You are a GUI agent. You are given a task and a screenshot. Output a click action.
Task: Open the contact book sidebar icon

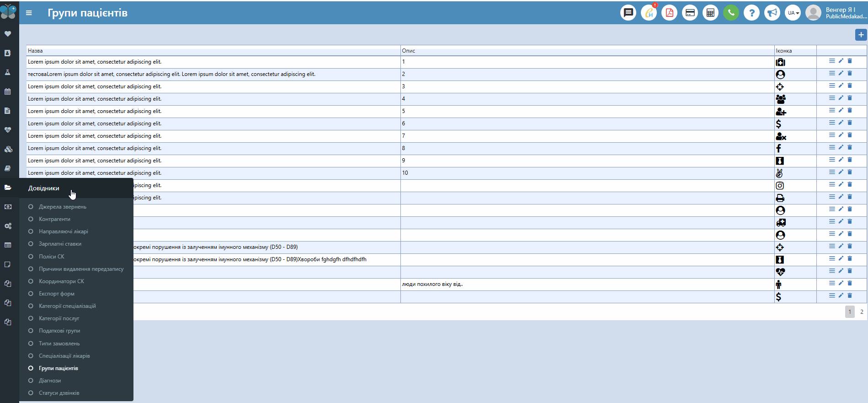[x=8, y=53]
